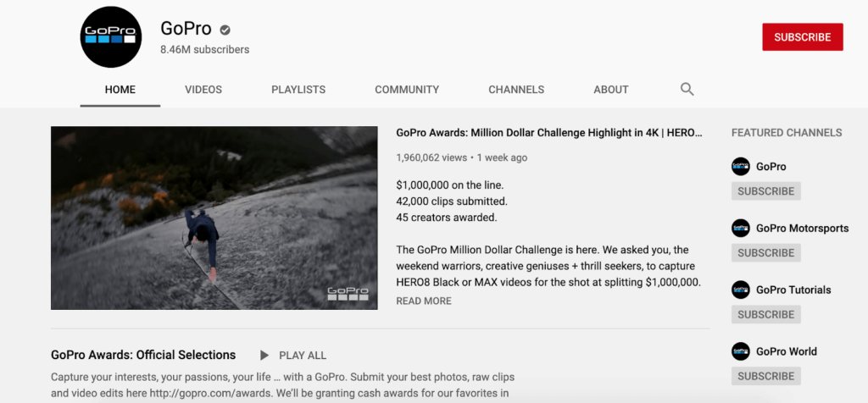Image resolution: width=868 pixels, height=403 pixels.
Task: Open the Million Dollar Challenge video title
Action: click(x=549, y=133)
